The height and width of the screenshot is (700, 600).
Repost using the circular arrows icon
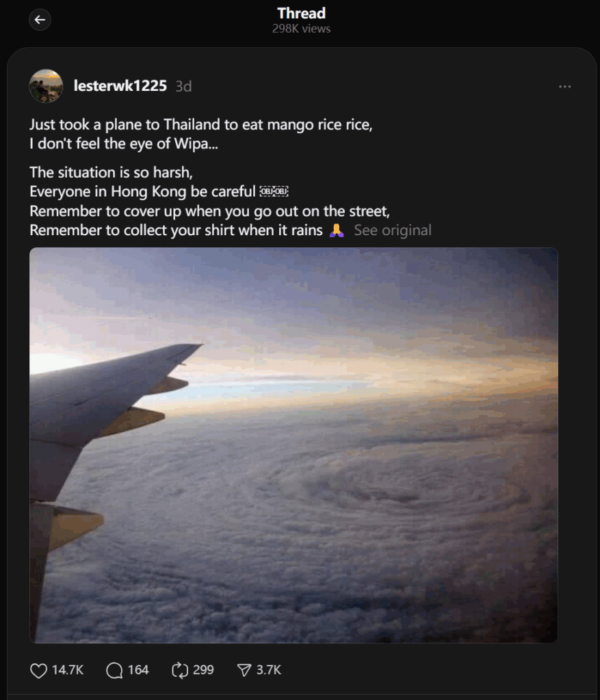pyautogui.click(x=180, y=670)
